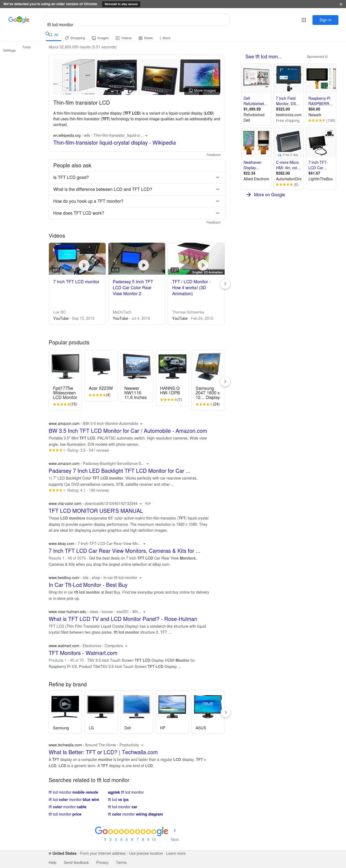Open C-more Micro HMI product ad

pyautogui.click(x=288, y=159)
